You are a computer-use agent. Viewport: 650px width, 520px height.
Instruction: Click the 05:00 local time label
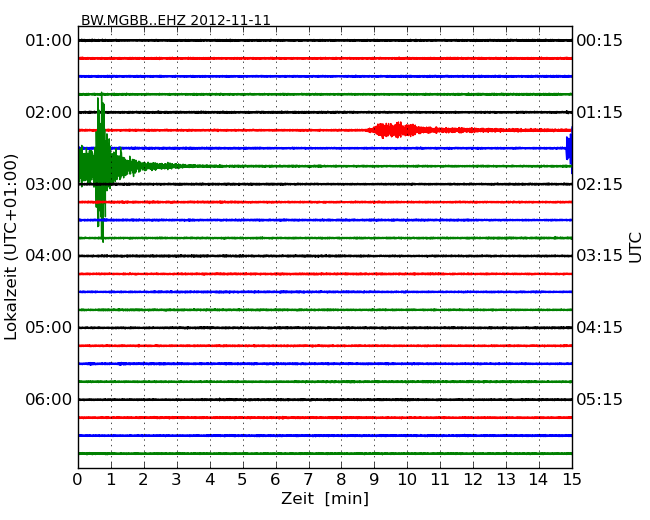[x=49, y=328]
